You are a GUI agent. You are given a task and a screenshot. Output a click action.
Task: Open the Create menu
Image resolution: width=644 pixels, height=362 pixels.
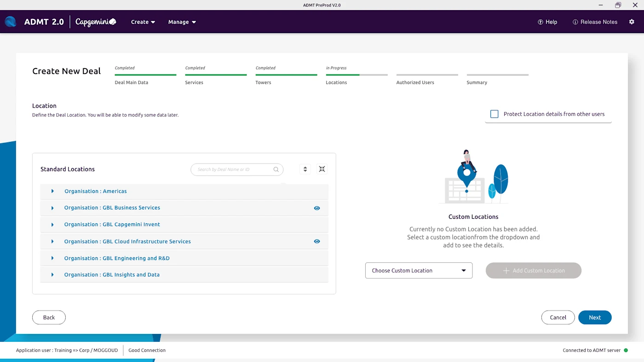click(143, 22)
